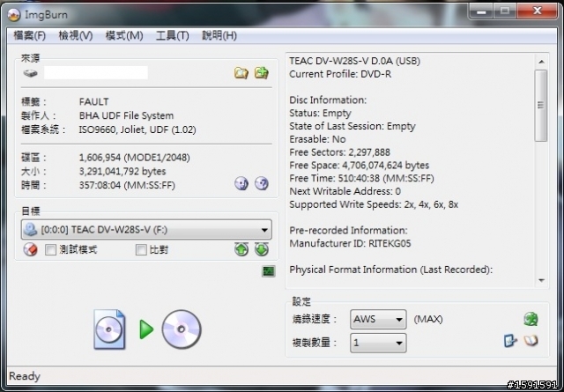The height and width of the screenshot is (392, 564).
Task: Click the 'Ready' status bar text
Action: pyautogui.click(x=25, y=376)
